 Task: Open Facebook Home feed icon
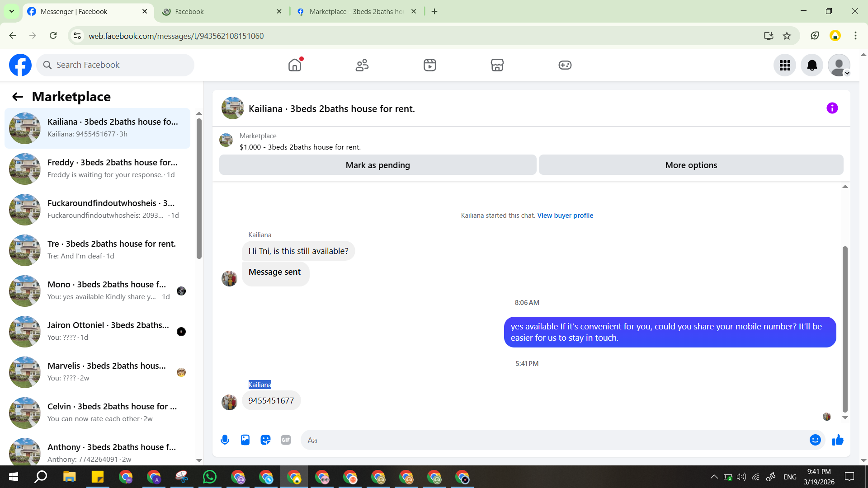(294, 65)
